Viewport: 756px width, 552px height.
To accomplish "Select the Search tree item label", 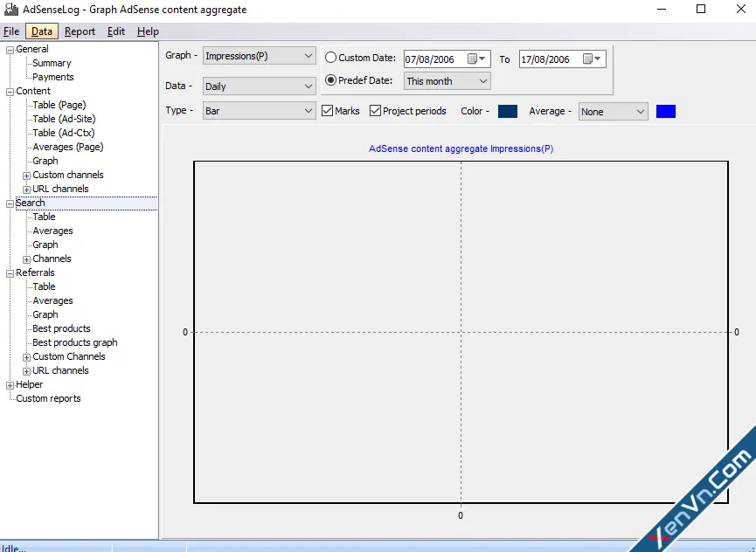I will click(30, 203).
